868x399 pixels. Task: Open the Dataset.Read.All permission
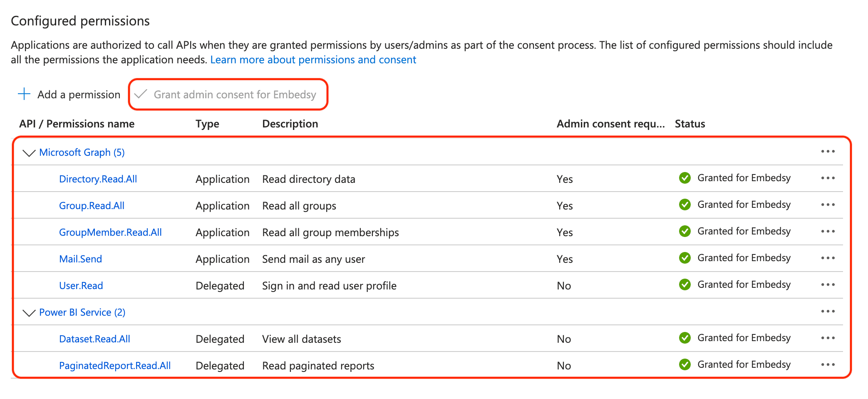[x=94, y=339]
